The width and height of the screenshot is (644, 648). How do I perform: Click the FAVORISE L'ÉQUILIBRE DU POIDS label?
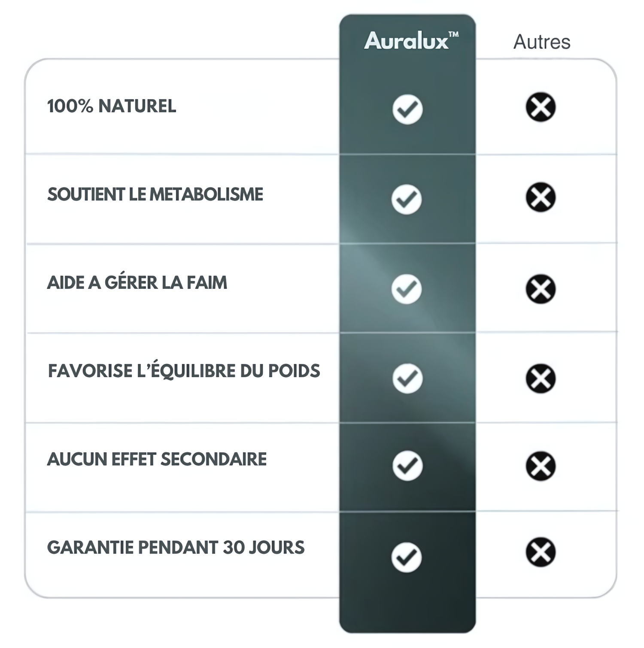184,371
